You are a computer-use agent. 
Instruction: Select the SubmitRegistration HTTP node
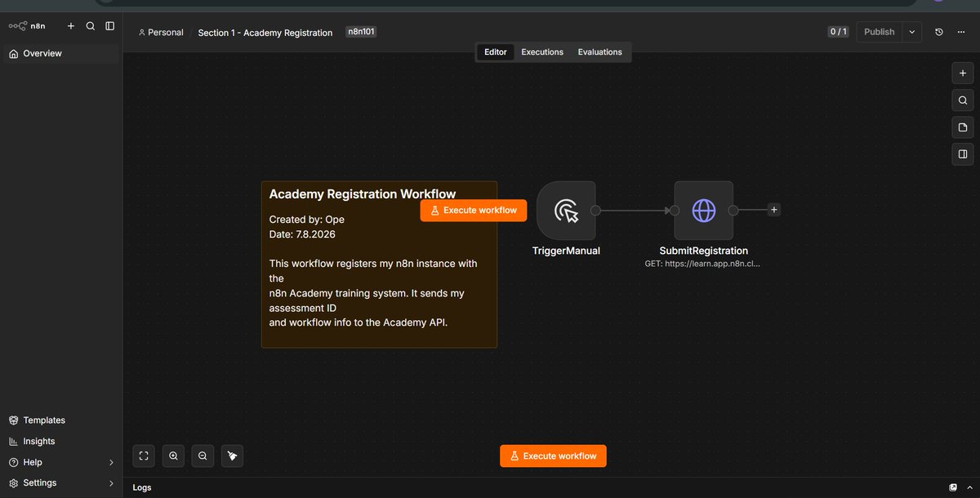(703, 211)
